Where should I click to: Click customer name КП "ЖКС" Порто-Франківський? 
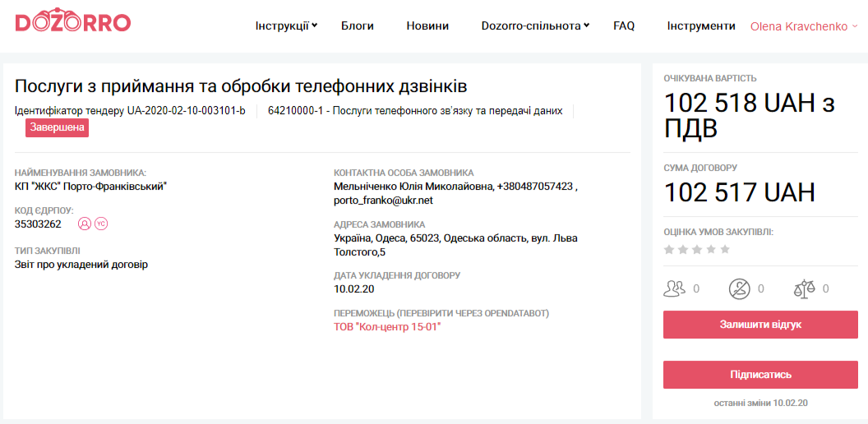(90, 186)
